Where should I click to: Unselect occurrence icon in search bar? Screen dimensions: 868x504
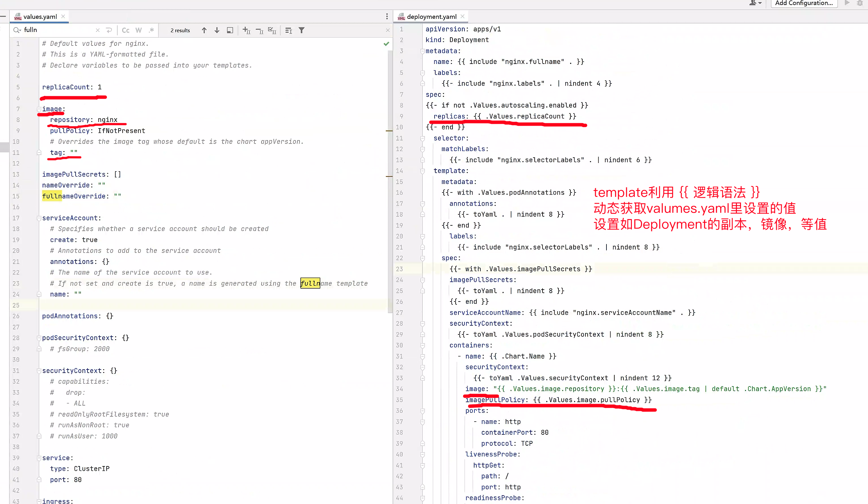coord(259,30)
